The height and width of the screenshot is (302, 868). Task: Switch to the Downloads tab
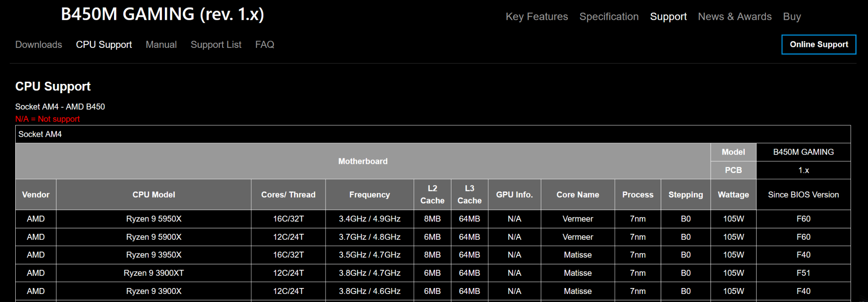[39, 44]
